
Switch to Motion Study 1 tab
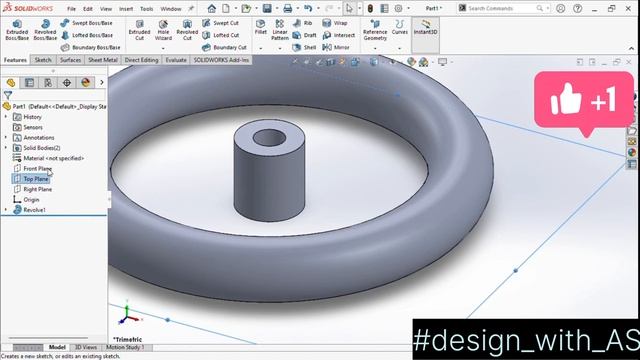(125, 347)
